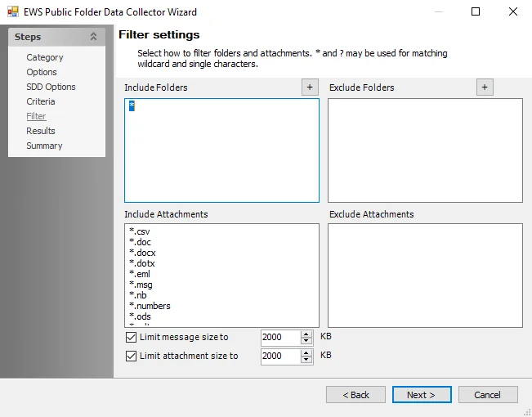Uncheck Limit message size to

[131, 337]
